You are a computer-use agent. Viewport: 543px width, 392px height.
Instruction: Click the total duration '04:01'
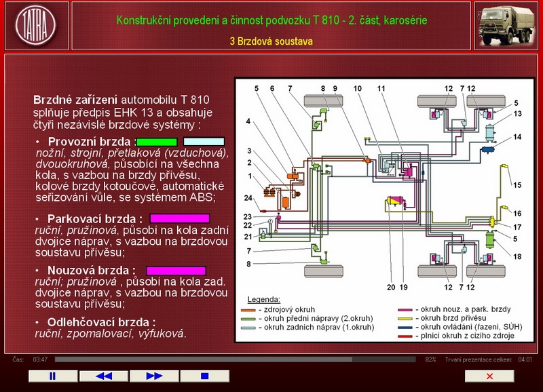pyautogui.click(x=525, y=359)
